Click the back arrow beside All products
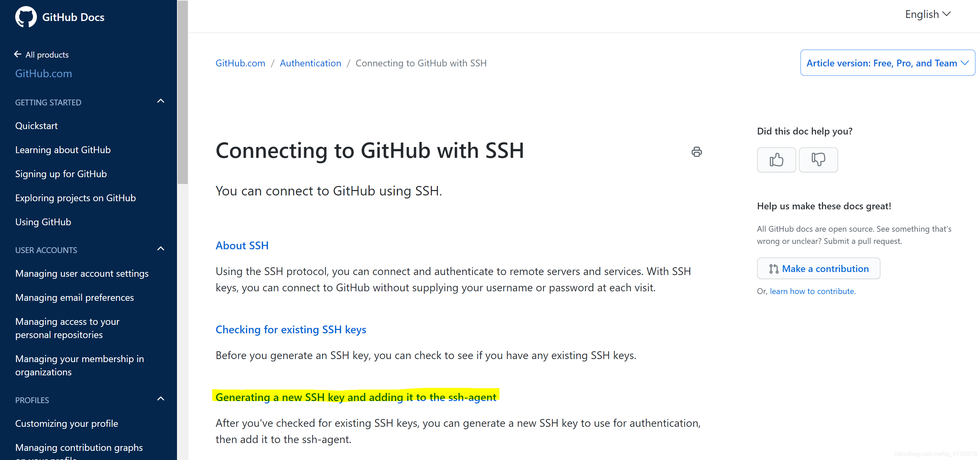 click(x=18, y=55)
